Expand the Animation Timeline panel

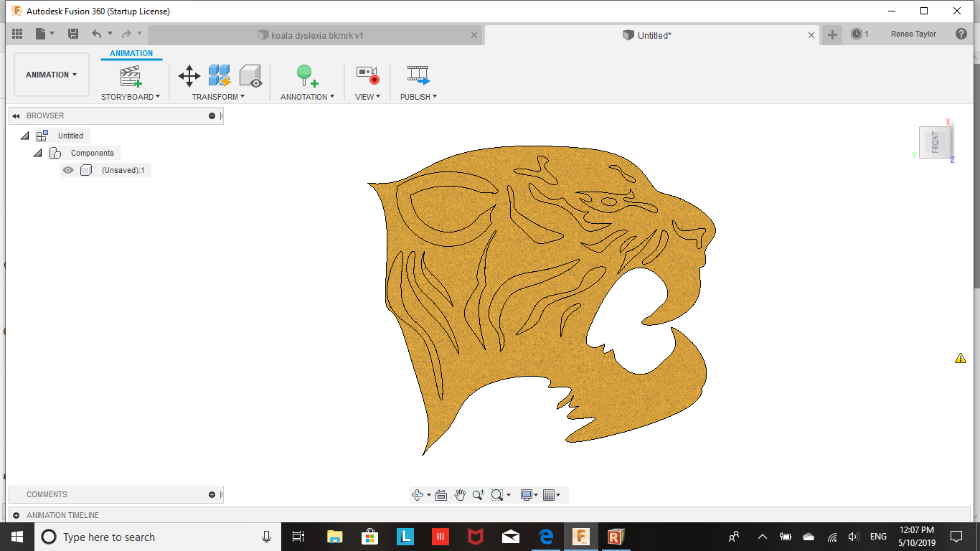[16, 515]
